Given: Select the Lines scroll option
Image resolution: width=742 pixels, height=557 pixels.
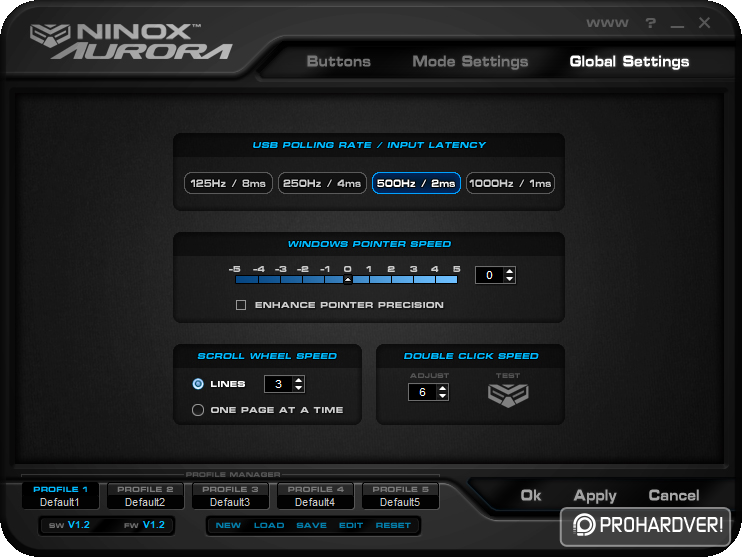Looking at the screenshot, I should (x=198, y=384).
